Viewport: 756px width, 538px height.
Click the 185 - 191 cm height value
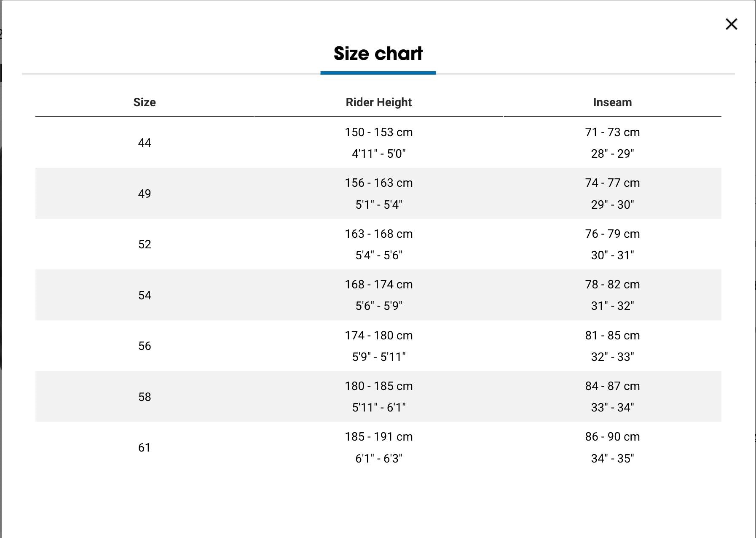(378, 437)
